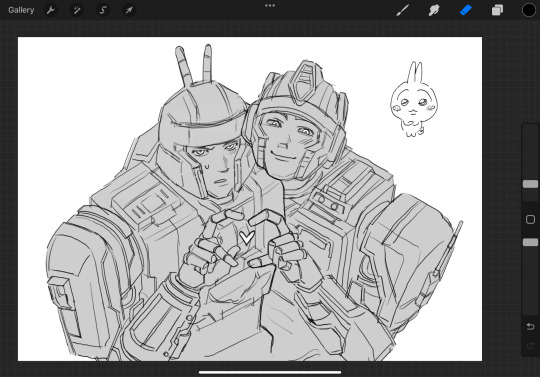Click the bunny doodle on canvas
This screenshot has width=540, height=377.
(414, 100)
